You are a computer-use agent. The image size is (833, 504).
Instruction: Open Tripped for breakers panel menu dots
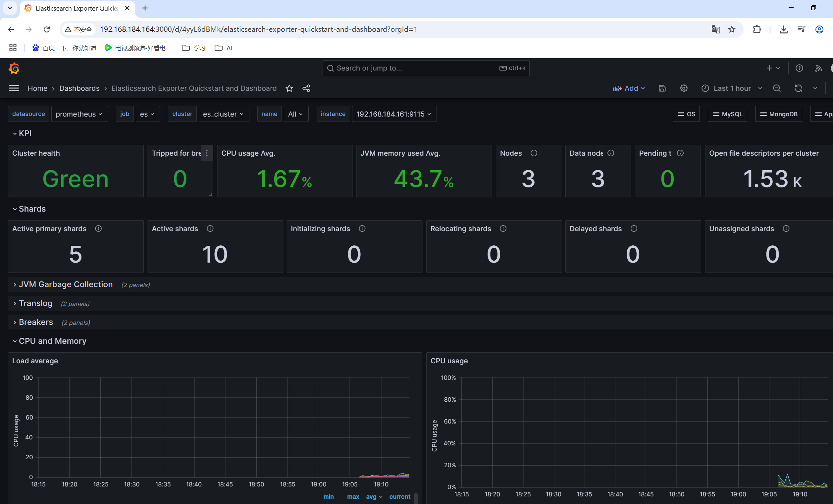pyautogui.click(x=207, y=153)
